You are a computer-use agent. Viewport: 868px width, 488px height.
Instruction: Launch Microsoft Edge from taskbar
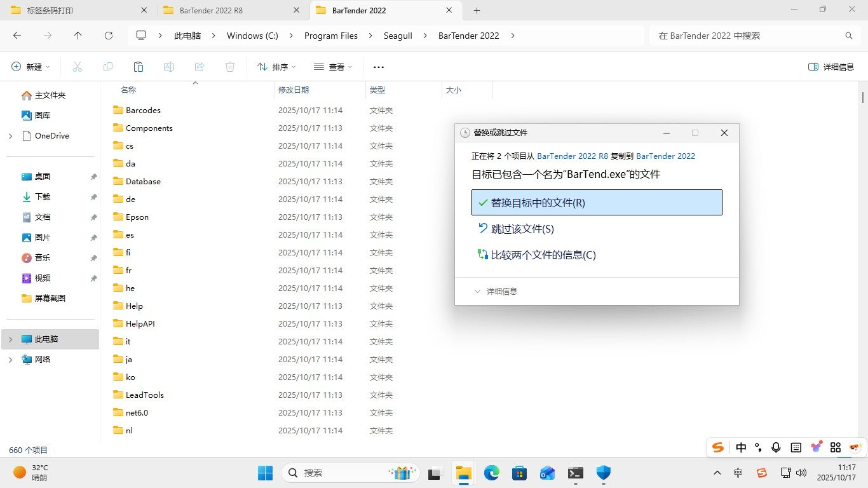[x=492, y=473]
